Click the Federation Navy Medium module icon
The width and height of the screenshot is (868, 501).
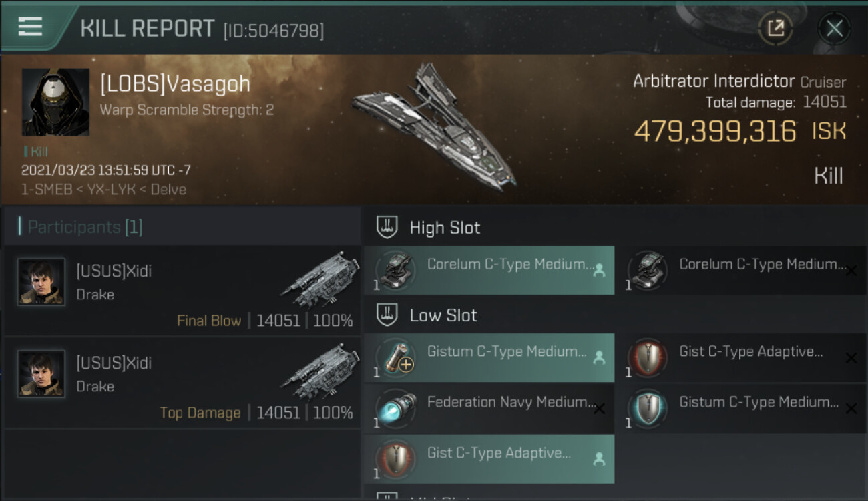397,408
